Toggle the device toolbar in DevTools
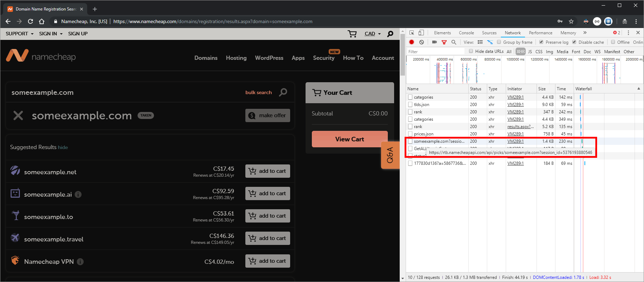644x282 pixels. click(x=421, y=33)
